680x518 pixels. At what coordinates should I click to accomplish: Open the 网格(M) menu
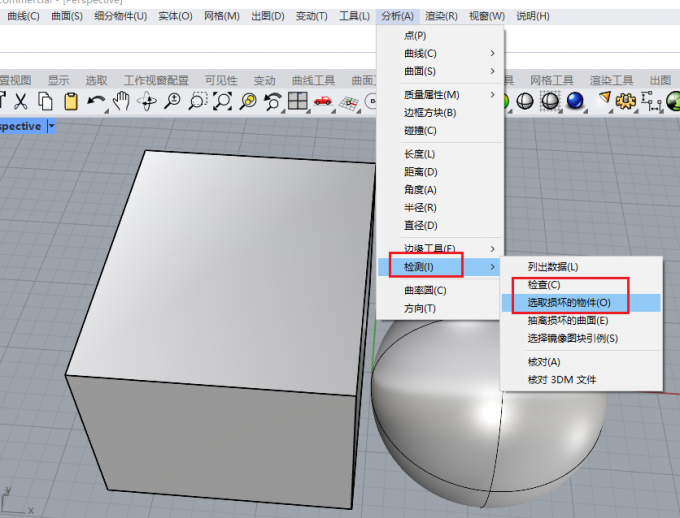[x=222, y=16]
